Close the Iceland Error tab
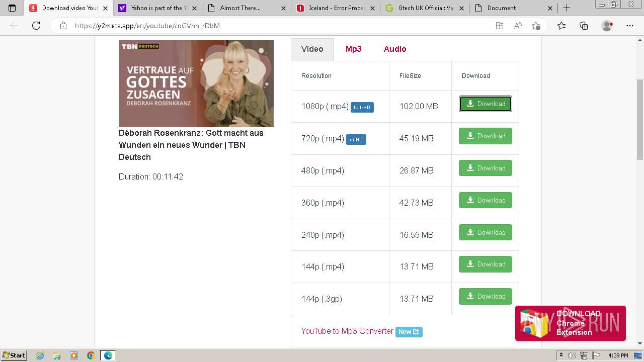 click(372, 8)
